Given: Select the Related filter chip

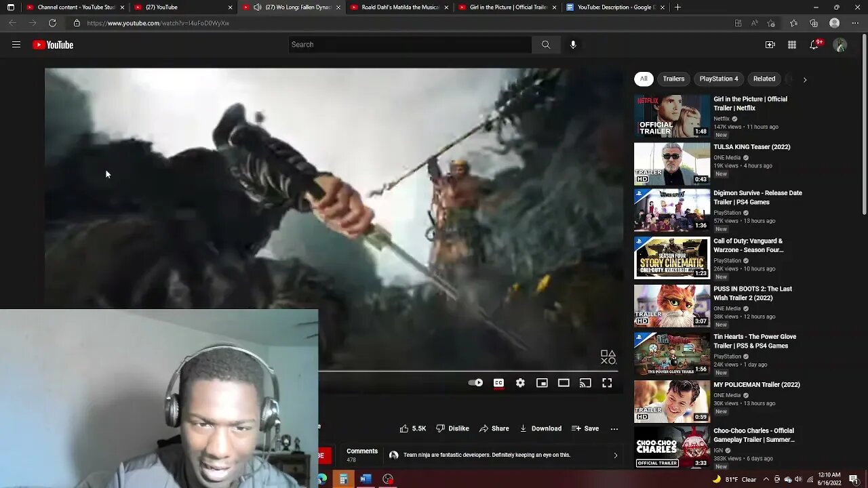Looking at the screenshot, I should [x=764, y=79].
